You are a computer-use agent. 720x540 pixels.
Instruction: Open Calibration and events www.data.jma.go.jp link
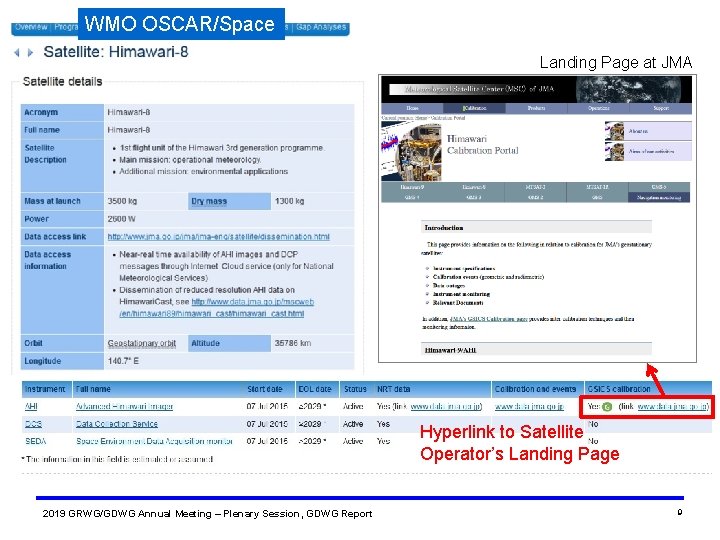point(529,406)
